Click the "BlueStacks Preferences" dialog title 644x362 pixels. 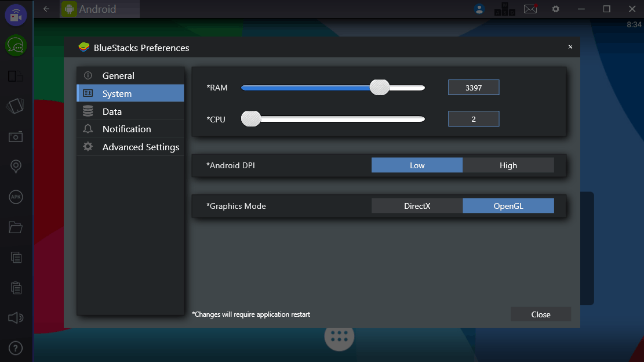[141, 48]
